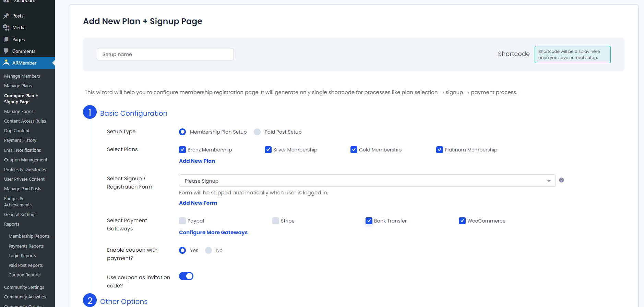
Task: Click the step 2 circle badge
Action: [x=90, y=300]
